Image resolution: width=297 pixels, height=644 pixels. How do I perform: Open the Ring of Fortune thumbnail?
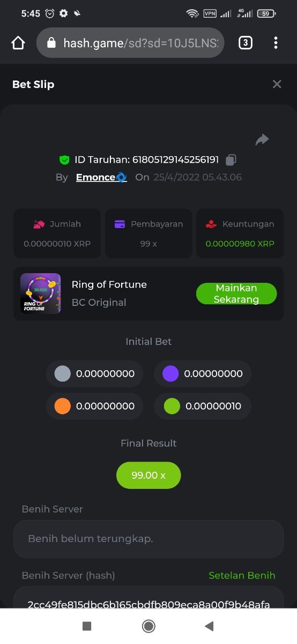[41, 294]
